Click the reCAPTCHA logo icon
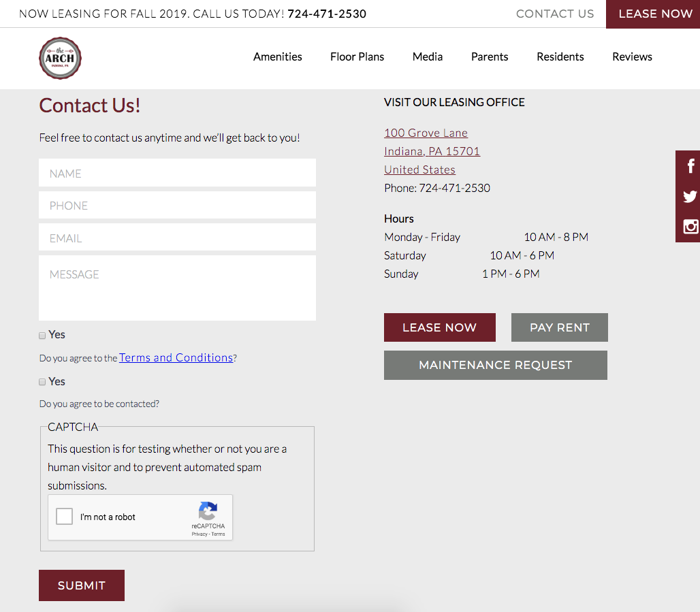Viewport: 700px width, 612px height. tap(208, 511)
